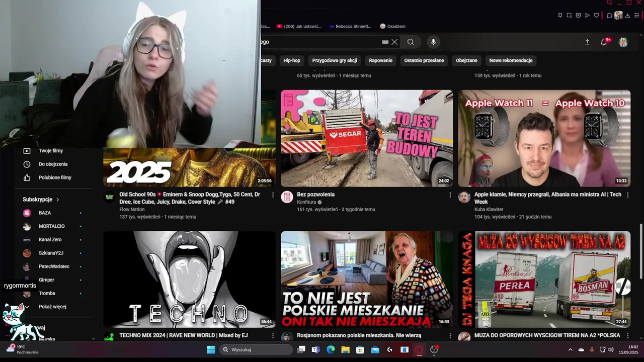Viewport: 644px width, 362px height.
Task: Open options for Bez pozwolenia video
Action: coord(450,195)
